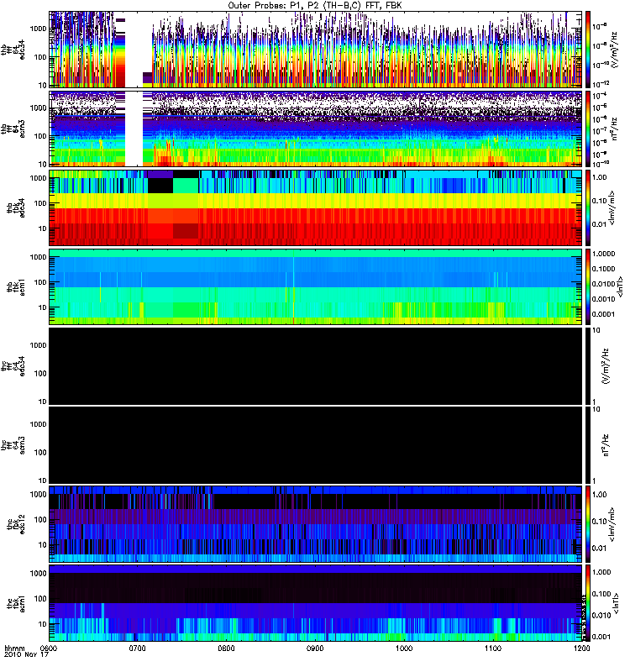This screenshot has height=672, width=630.
Task: Click the <|mV/m|> unit label of thc fbk edc12
Action: click(x=613, y=524)
